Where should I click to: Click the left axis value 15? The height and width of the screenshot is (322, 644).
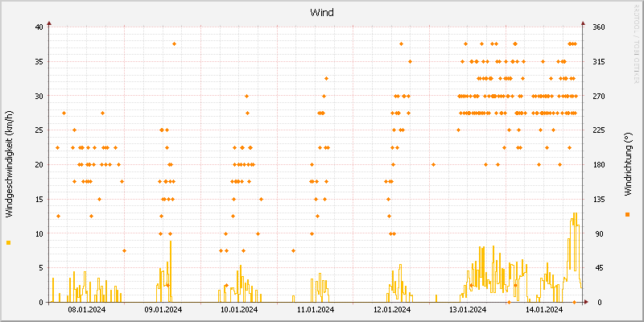(x=39, y=199)
